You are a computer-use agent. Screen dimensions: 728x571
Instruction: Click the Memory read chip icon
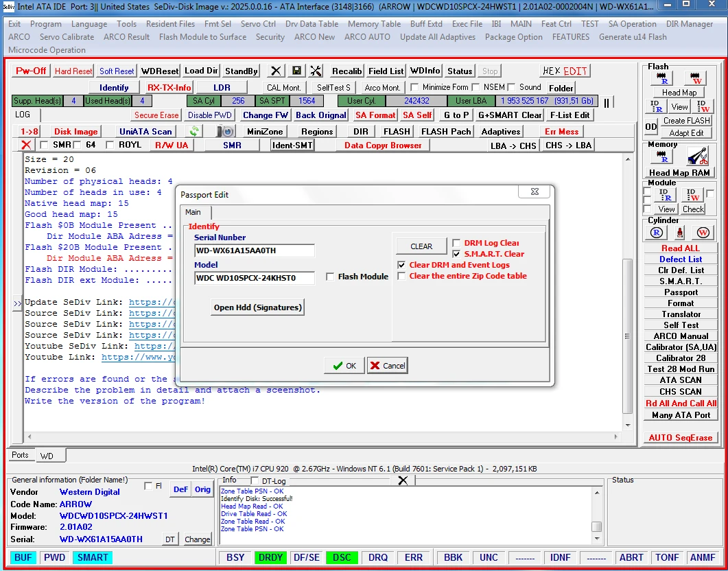point(661,156)
